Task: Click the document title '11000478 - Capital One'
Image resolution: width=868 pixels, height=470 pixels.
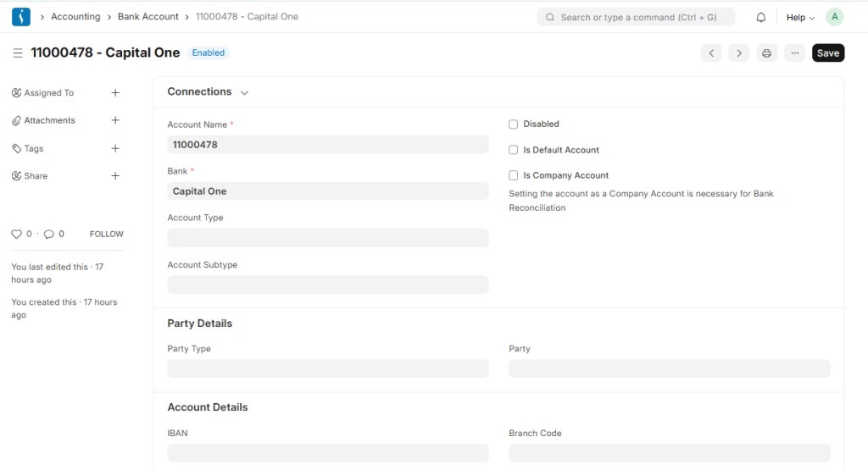Action: click(x=105, y=53)
